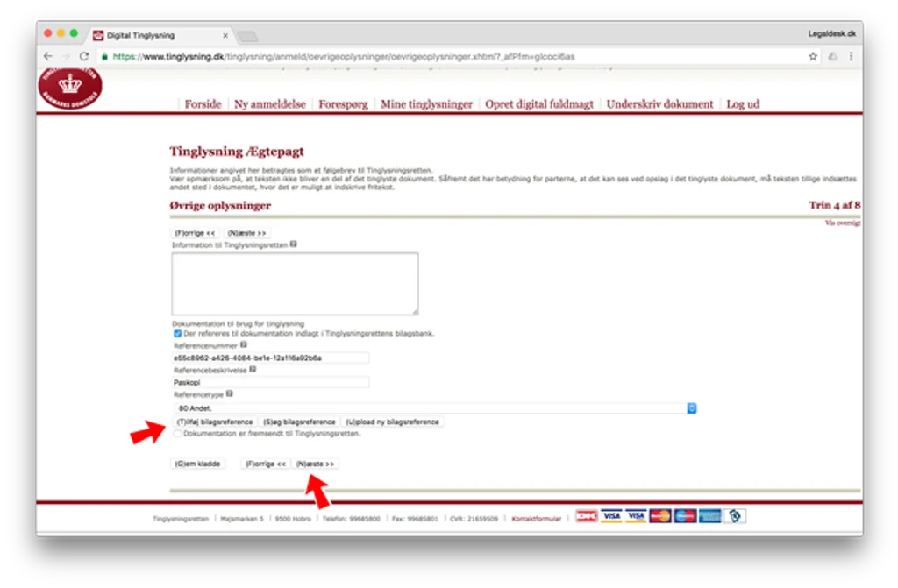Open Ny anmeldelse menu item
This screenshot has height=588, width=898.
click(270, 104)
